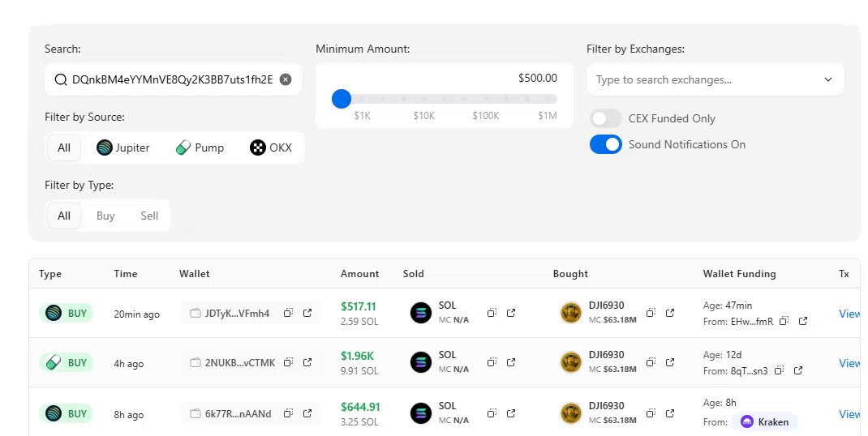This screenshot has height=436, width=868.
Task: Copy SOL token address in 20min ago row
Action: click(x=492, y=313)
